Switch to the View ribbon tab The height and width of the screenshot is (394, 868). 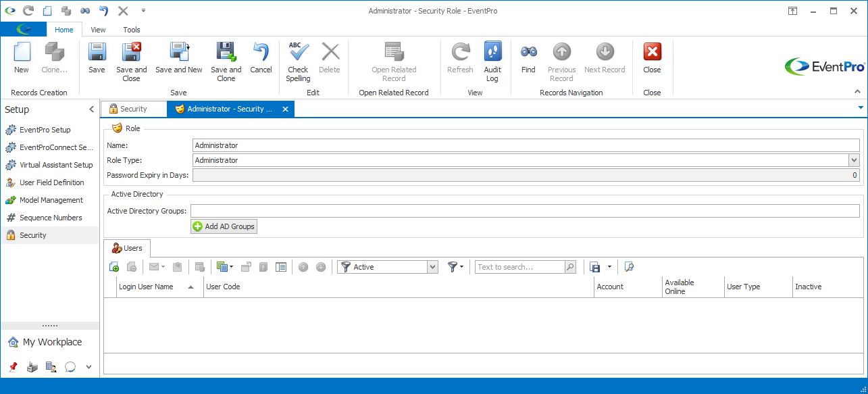point(99,30)
